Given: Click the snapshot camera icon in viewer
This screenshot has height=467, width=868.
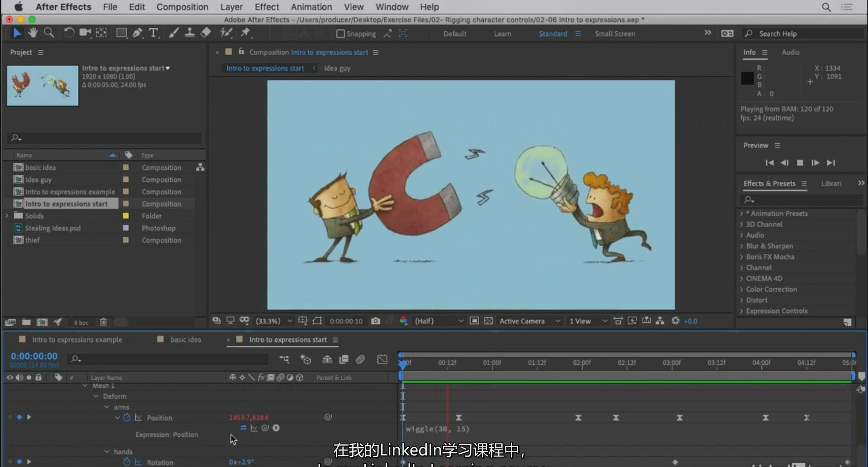Looking at the screenshot, I should click(x=375, y=321).
